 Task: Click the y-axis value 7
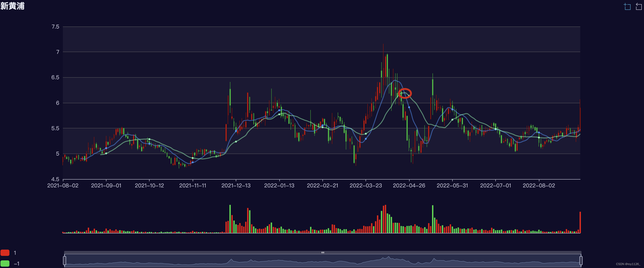pos(58,52)
